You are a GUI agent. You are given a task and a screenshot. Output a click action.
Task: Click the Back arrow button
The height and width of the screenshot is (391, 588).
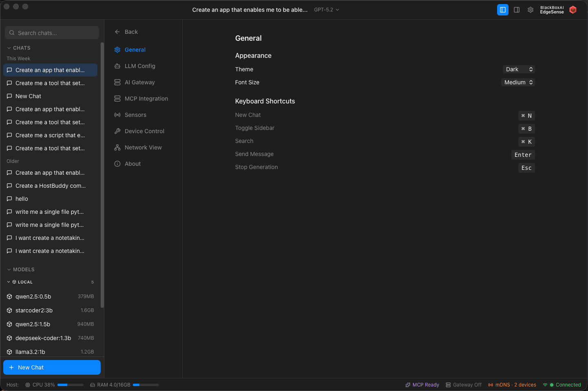[x=126, y=32]
